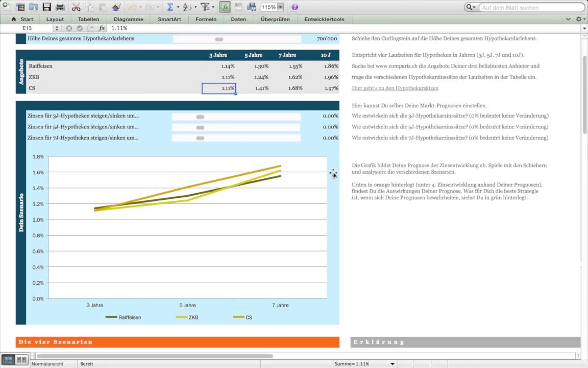588x368 pixels.
Task: Click the Raiffeisen legend entry in chart
Action: click(124, 317)
